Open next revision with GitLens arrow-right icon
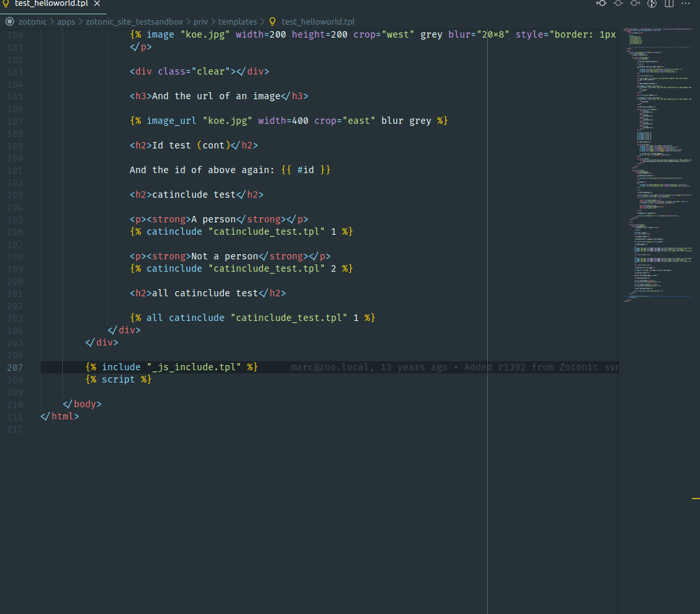Viewport: 700px width, 614px height. click(635, 3)
